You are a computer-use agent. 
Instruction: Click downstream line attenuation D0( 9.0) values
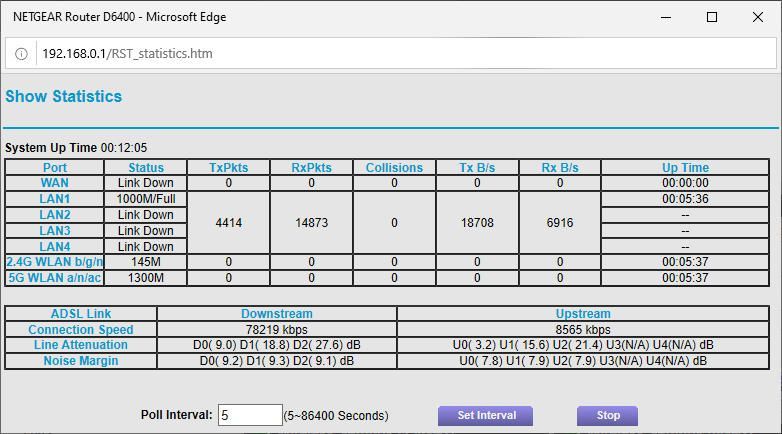coord(277,344)
